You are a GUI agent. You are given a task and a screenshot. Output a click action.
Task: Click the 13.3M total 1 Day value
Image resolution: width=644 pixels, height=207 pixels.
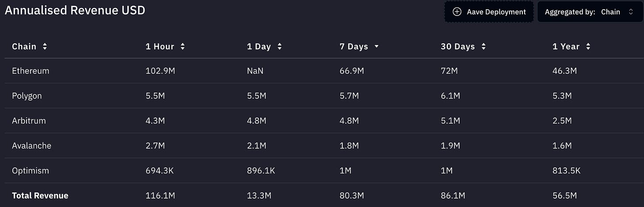pyautogui.click(x=259, y=195)
